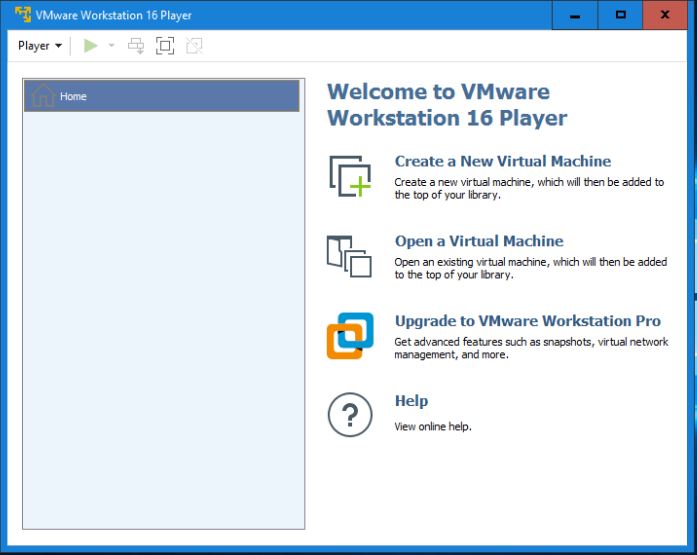Screen dimensions: 697x555
Task: Enter full screen mode via toolbar icon
Action: 165,46
